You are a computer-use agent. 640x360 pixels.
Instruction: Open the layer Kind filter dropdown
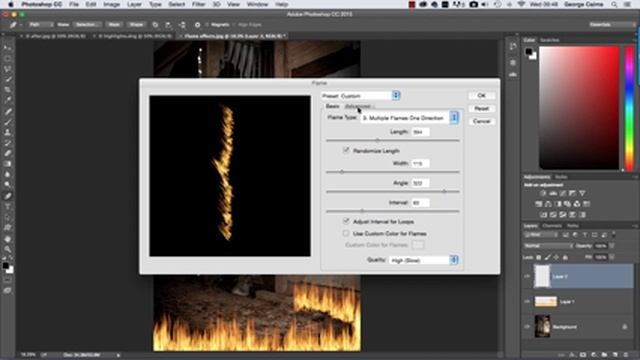[x=541, y=235]
